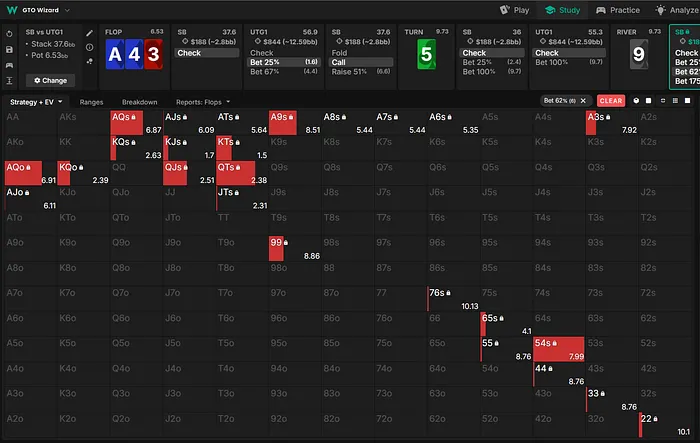The image size is (700, 443).
Task: Expand the Reports: Flops dropdown
Action: click(x=203, y=102)
